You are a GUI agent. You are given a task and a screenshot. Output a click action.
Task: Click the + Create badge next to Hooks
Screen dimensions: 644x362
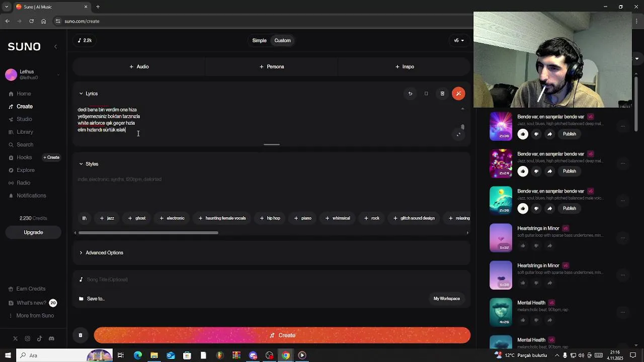point(51,157)
